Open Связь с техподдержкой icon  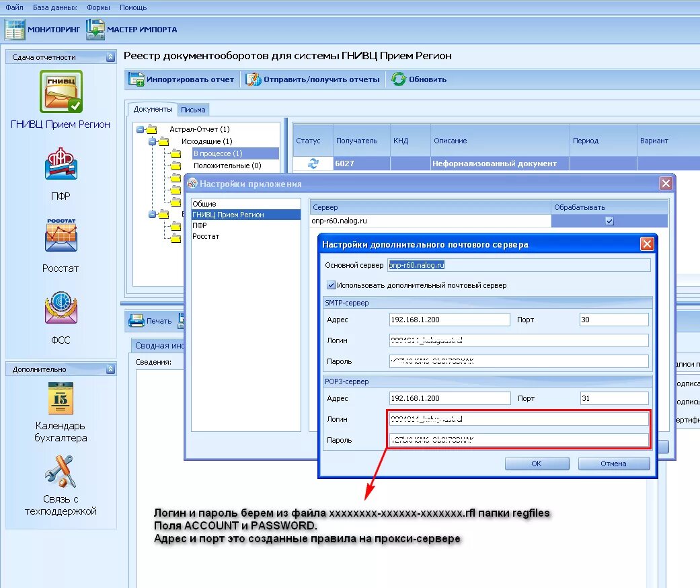(x=61, y=472)
